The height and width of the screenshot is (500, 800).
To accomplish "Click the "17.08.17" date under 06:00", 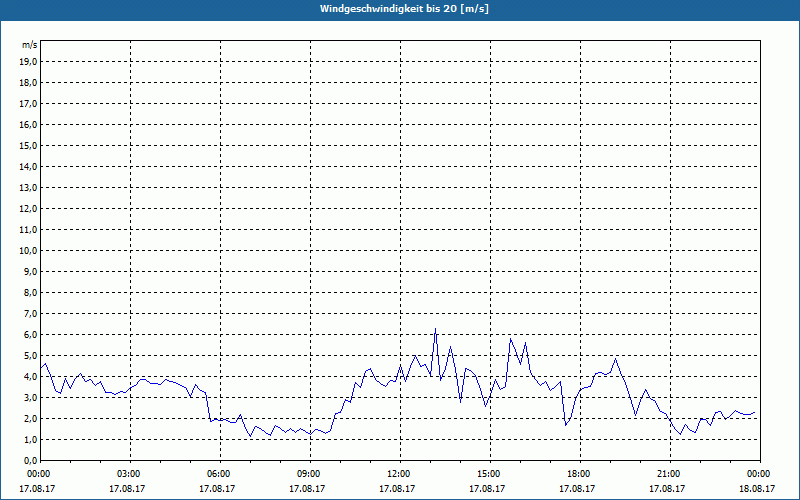I will (217, 488).
